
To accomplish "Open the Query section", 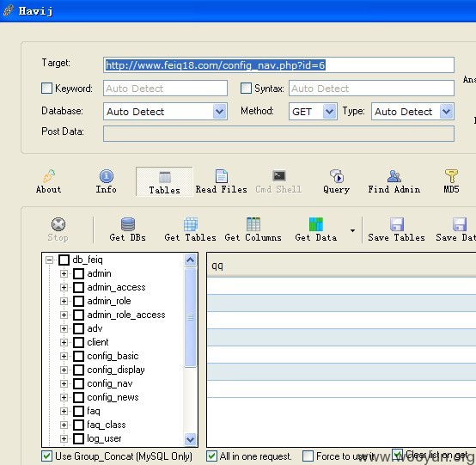I will pyautogui.click(x=336, y=181).
